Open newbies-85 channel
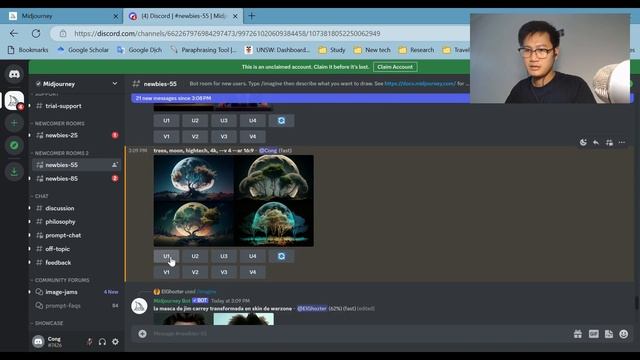The height and width of the screenshot is (360, 640). pyautogui.click(x=76, y=179)
